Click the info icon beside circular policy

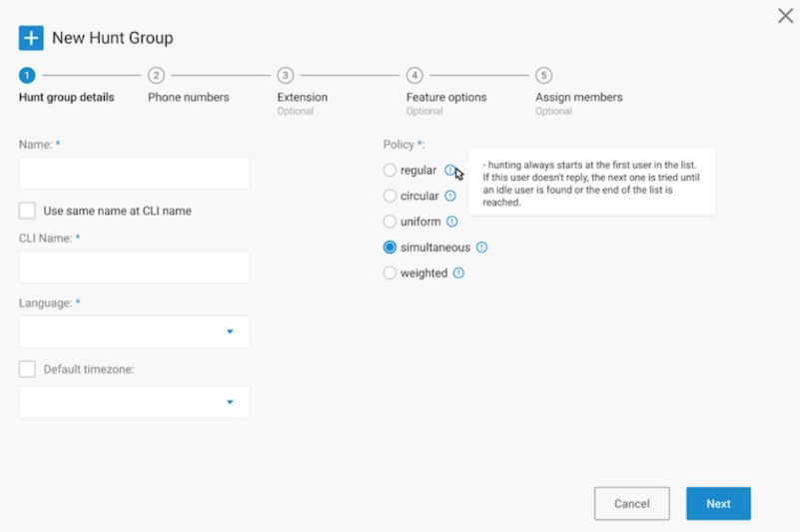click(x=450, y=196)
